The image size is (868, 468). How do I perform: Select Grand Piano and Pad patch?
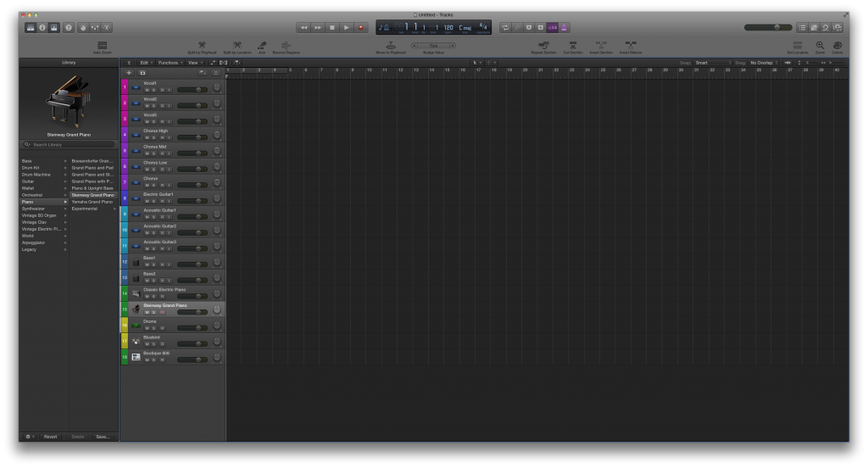[x=93, y=168]
